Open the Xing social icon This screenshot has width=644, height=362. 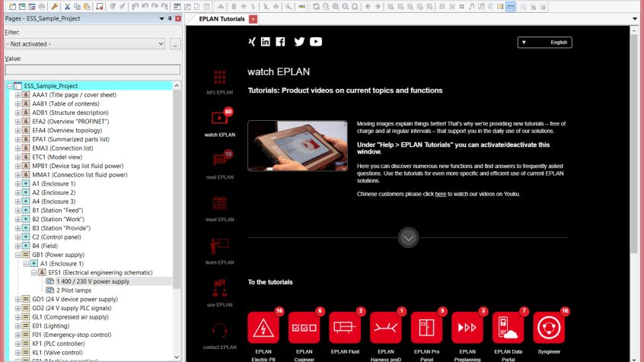pyautogui.click(x=252, y=42)
